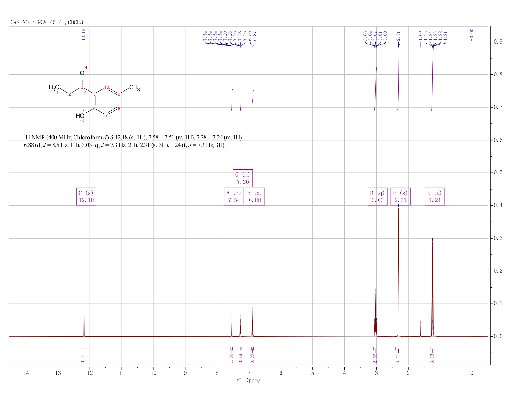Click the integral curve above the 2.31 peak
Viewport: 532px width, 411px height.
399,77
